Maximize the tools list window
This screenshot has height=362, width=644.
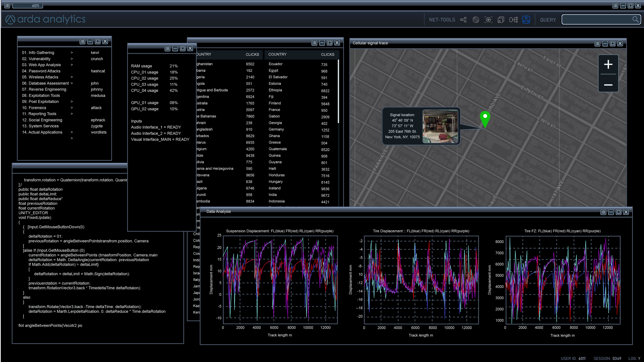tap(98, 41)
